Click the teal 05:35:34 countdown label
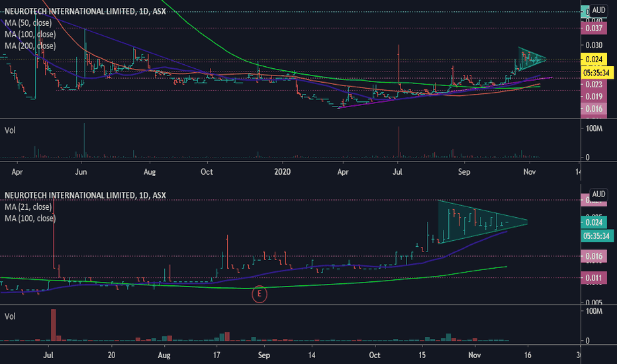 point(596,236)
